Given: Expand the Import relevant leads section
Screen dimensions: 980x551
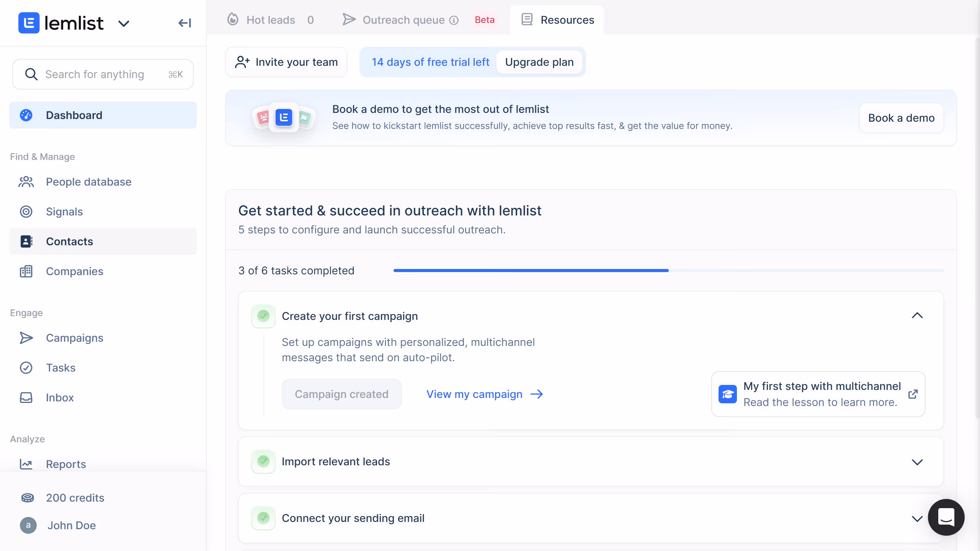Looking at the screenshot, I should [917, 462].
